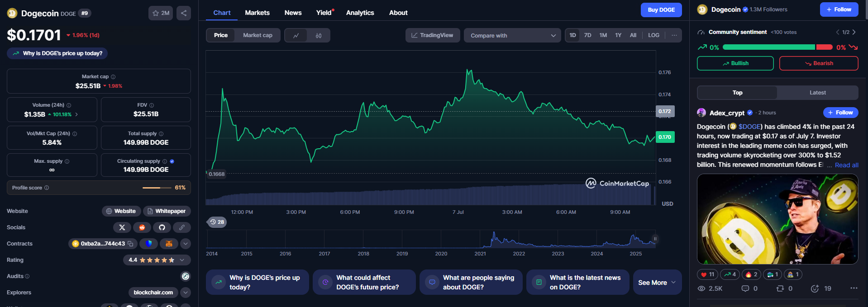Open the Yield tab
The width and height of the screenshot is (868, 307).
click(324, 13)
